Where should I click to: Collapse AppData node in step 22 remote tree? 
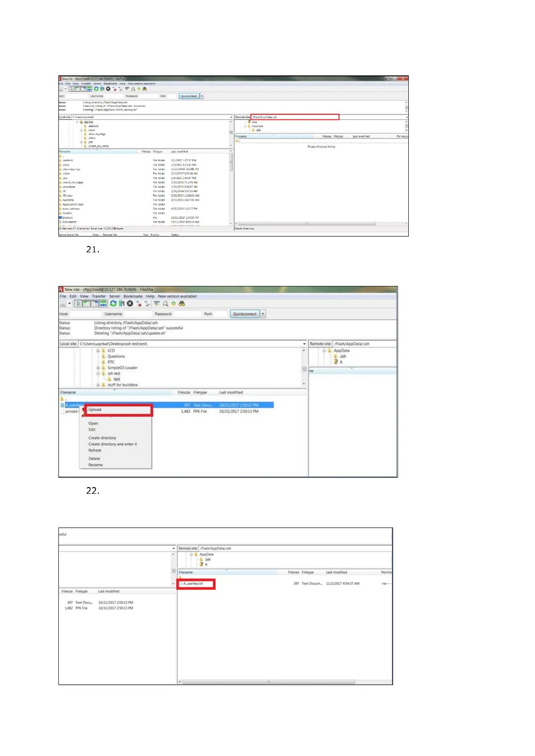pyautogui.click(x=324, y=351)
